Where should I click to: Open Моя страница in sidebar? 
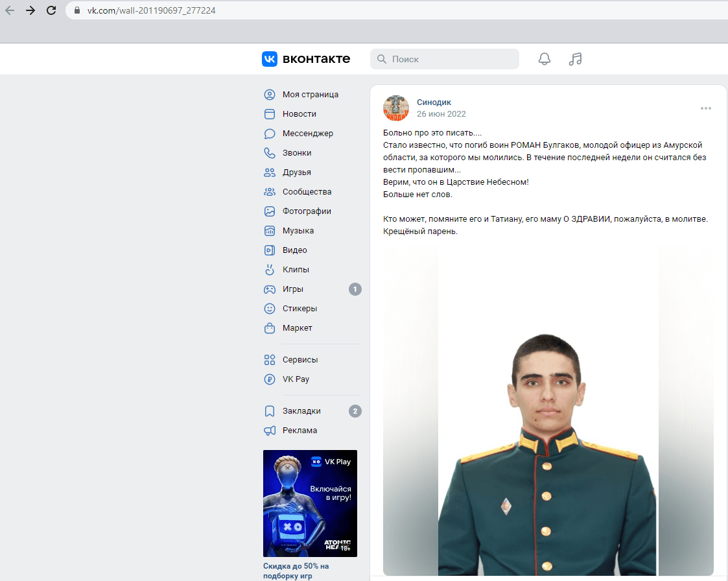310,95
